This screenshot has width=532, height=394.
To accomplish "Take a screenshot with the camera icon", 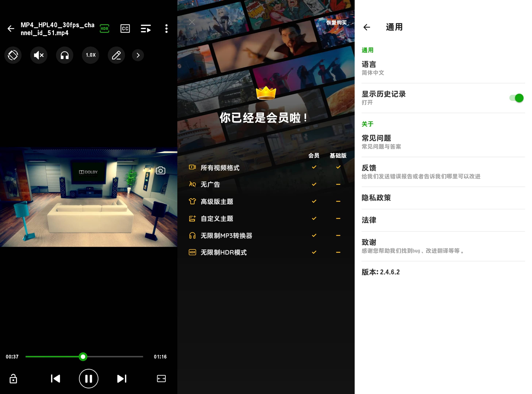I will (x=161, y=171).
